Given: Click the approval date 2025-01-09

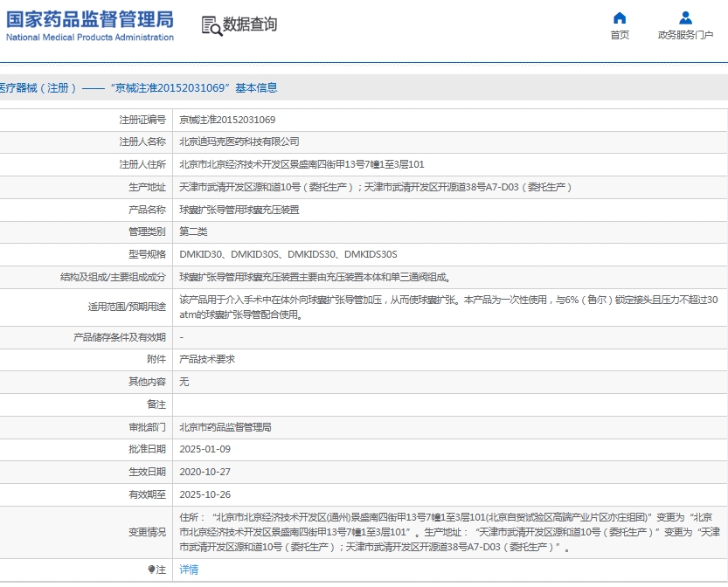Looking at the screenshot, I should pos(205,449).
